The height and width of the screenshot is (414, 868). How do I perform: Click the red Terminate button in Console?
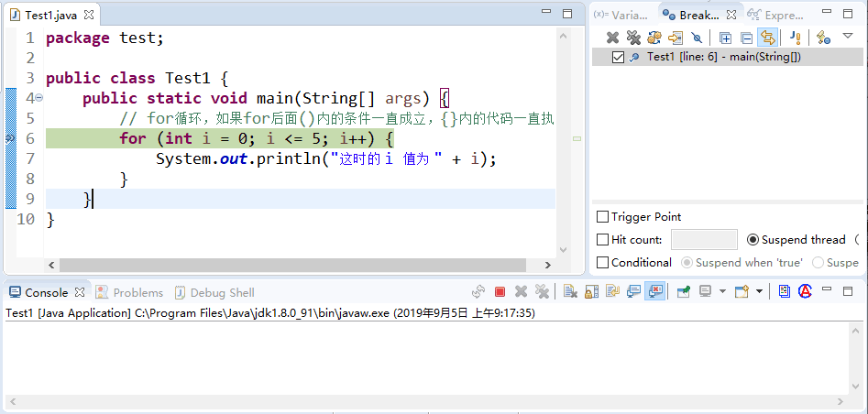tap(500, 292)
